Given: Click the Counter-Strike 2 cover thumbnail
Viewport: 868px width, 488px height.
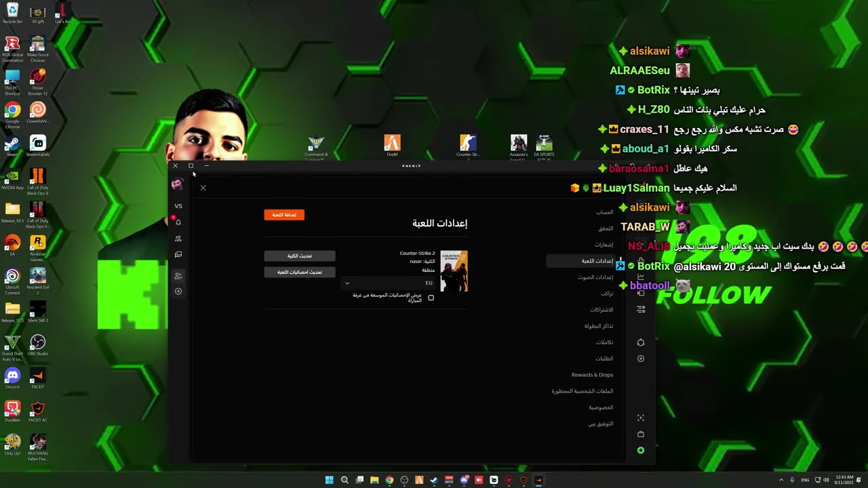Looking at the screenshot, I should tap(454, 271).
